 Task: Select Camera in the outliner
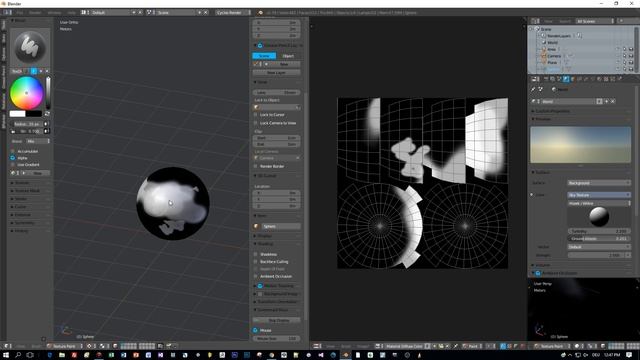554,56
